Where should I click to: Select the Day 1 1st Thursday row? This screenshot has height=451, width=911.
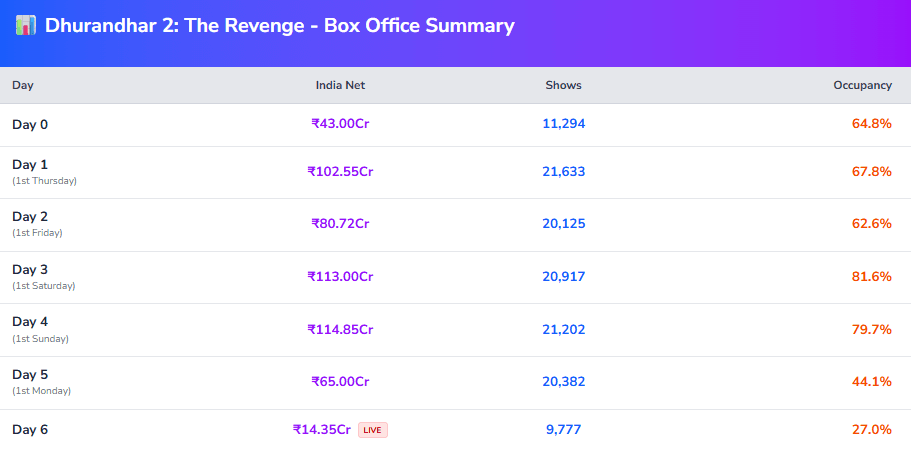[44, 172]
